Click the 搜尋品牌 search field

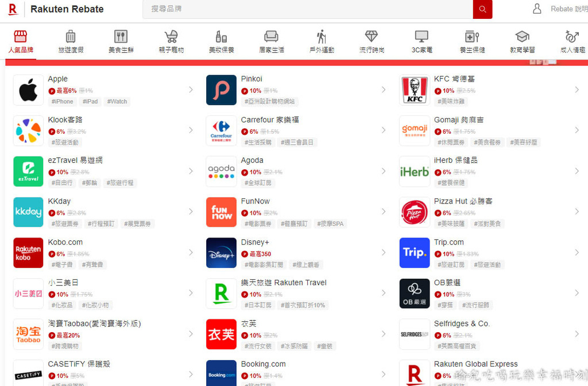coord(308,9)
